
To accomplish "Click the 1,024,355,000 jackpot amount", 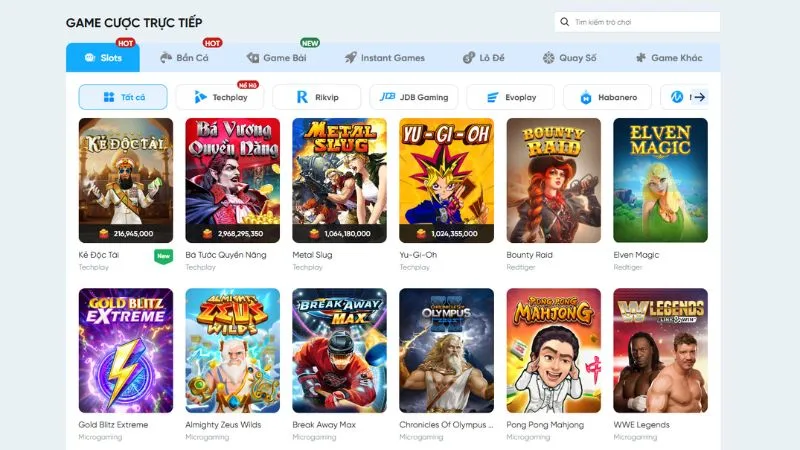I will click(454, 234).
